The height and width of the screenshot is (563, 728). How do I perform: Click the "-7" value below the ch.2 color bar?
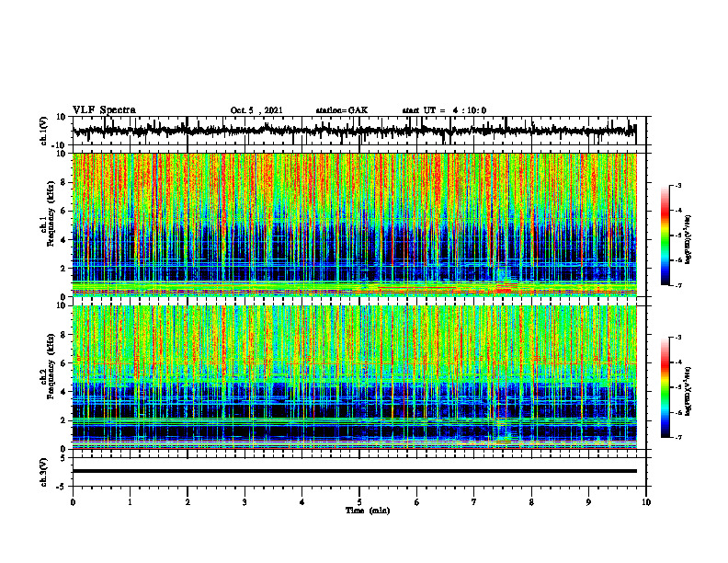tap(678, 437)
